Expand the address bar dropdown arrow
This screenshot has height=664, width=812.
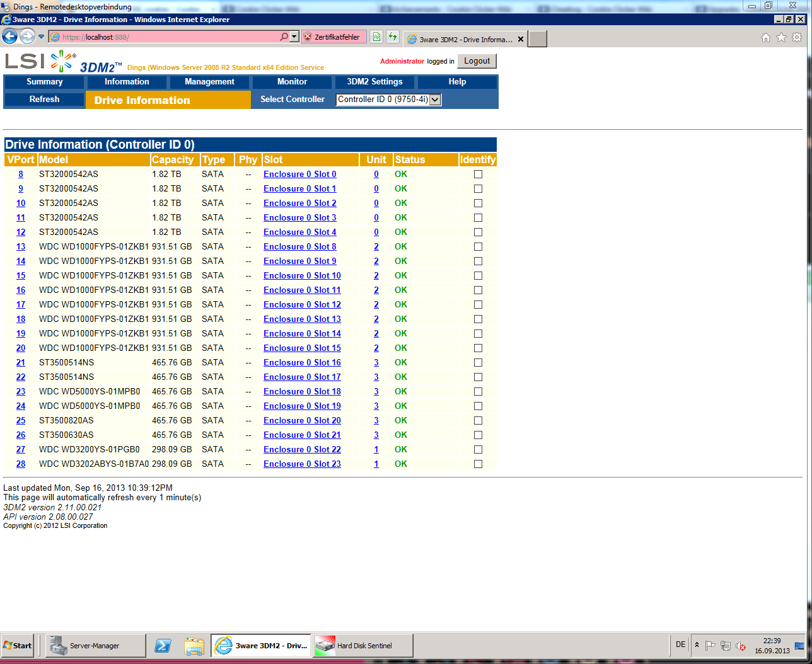(x=294, y=37)
